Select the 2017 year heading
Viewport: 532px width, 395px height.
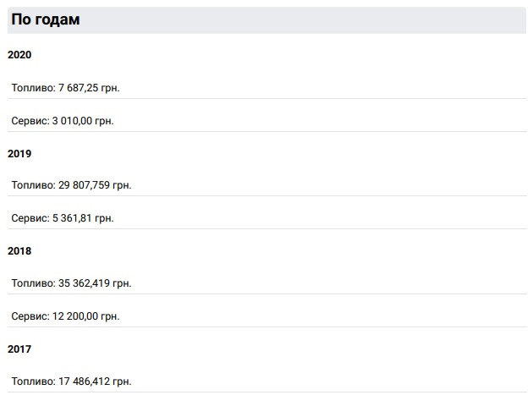pyautogui.click(x=19, y=349)
